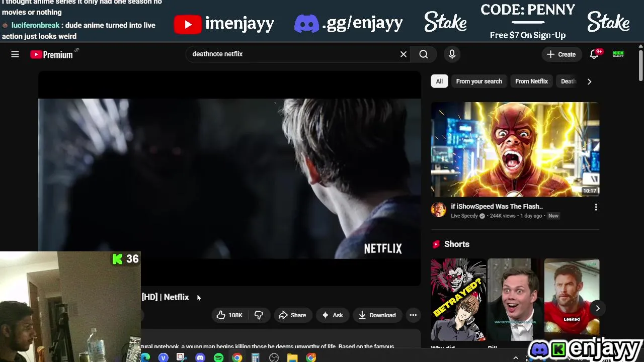Open the surprised man short thumbnail
Image resolution: width=644 pixels, height=362 pixels.
pos(515,300)
